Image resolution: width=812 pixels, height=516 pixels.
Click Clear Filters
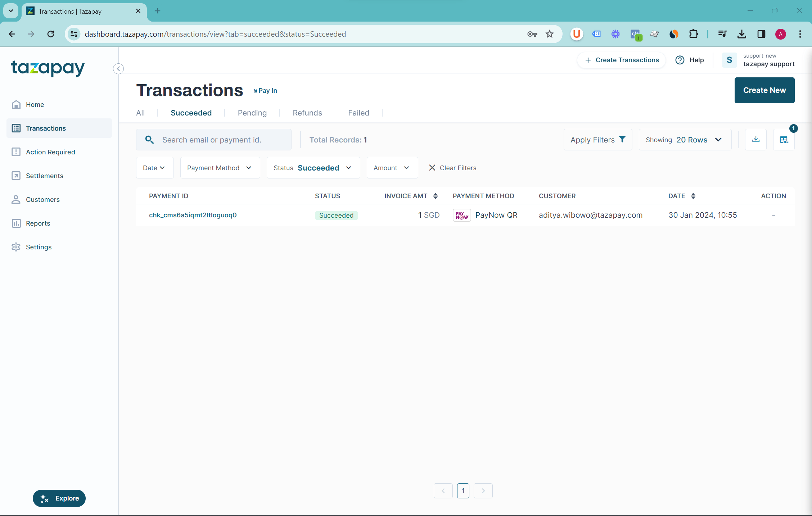point(452,168)
